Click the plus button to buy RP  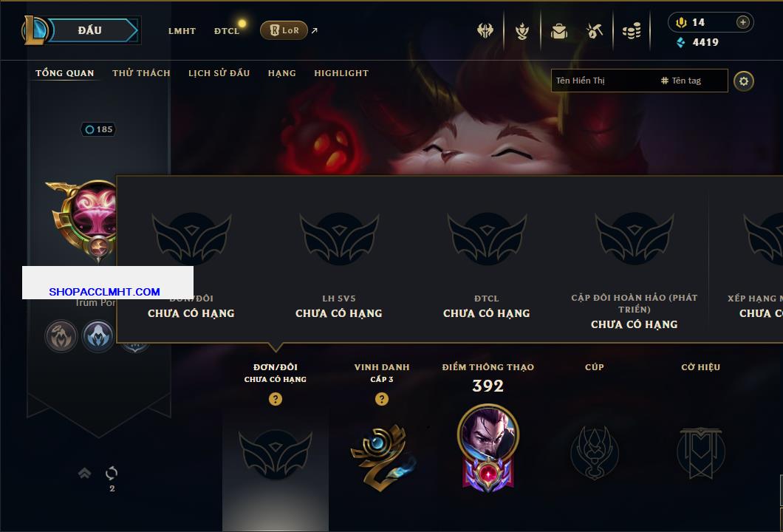(742, 22)
